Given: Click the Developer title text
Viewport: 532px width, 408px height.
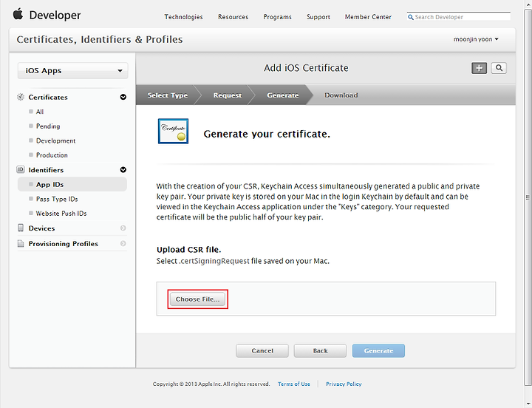Looking at the screenshot, I should pyautogui.click(x=55, y=15).
